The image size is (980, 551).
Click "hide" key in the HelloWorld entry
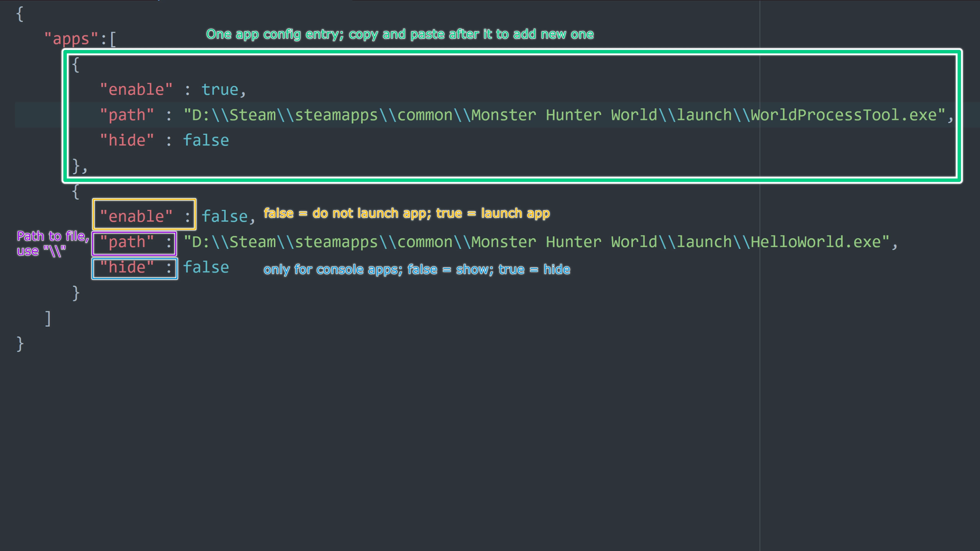[127, 267]
